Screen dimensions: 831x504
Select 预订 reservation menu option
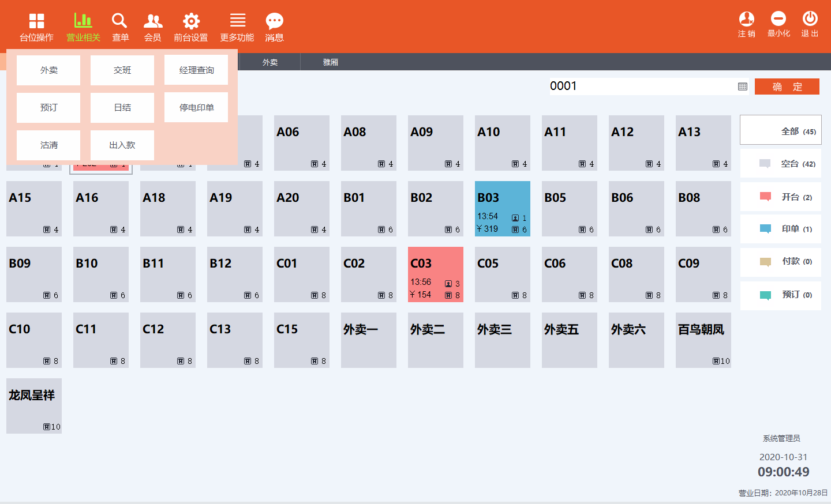pyautogui.click(x=48, y=108)
